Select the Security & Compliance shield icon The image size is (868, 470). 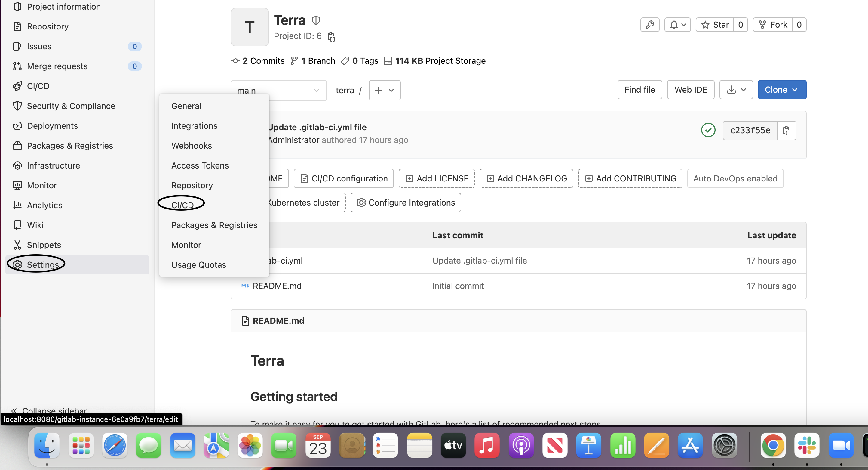[17, 106]
